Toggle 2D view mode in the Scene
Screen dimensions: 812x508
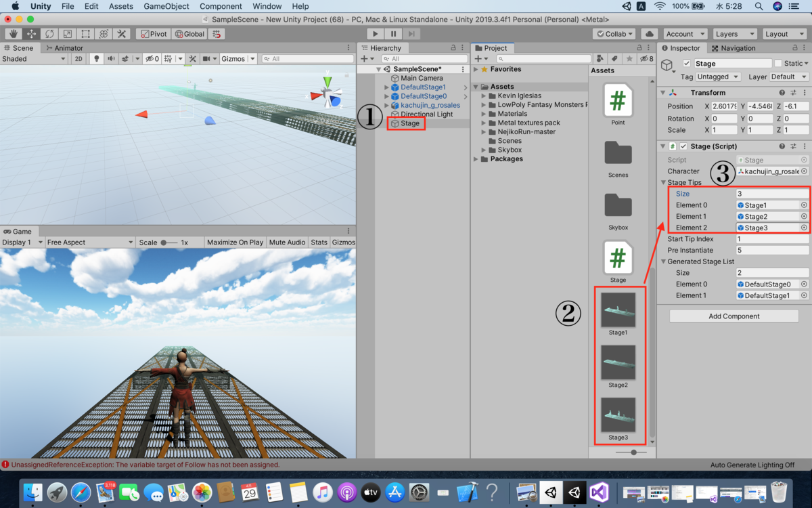pyautogui.click(x=78, y=59)
